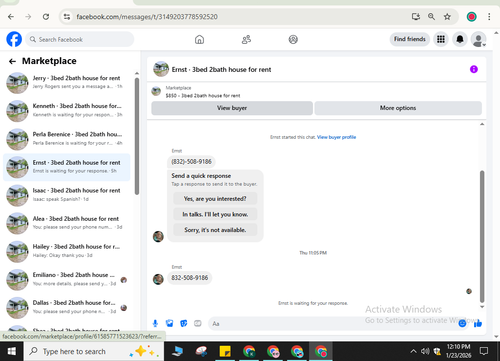The height and width of the screenshot is (361, 500).
Task: Click the site information icon in address bar
Action: pos(67,17)
